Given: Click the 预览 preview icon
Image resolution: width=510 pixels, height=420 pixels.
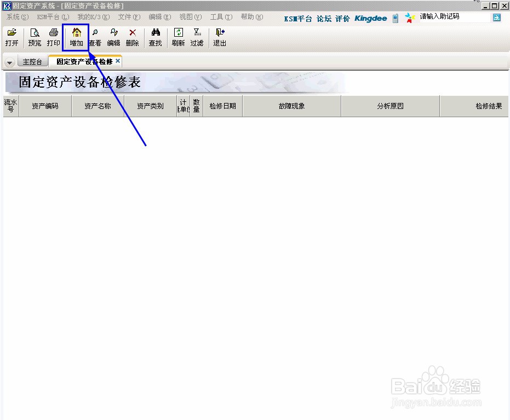Looking at the screenshot, I should pyautogui.click(x=34, y=37).
